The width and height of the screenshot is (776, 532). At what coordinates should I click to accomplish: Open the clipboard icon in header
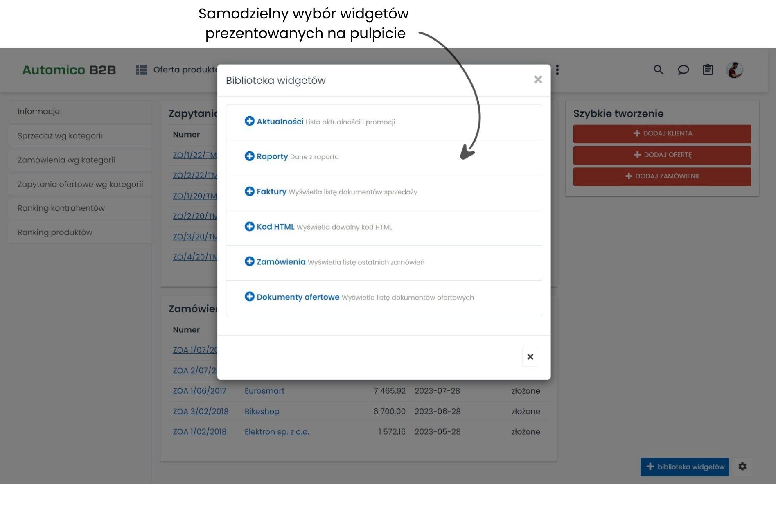(708, 70)
